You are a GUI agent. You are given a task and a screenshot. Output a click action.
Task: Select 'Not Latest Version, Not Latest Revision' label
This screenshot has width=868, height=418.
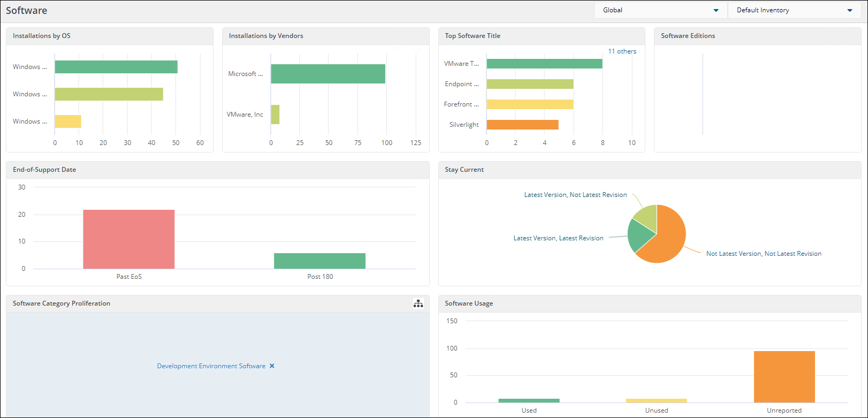pos(764,254)
